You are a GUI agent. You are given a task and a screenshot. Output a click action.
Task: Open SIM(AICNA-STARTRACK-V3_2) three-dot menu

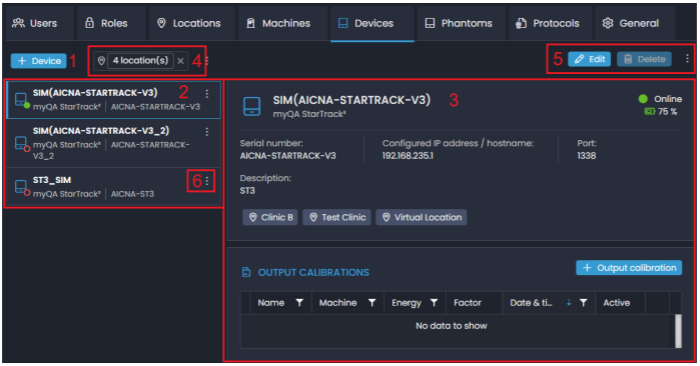coord(207,132)
